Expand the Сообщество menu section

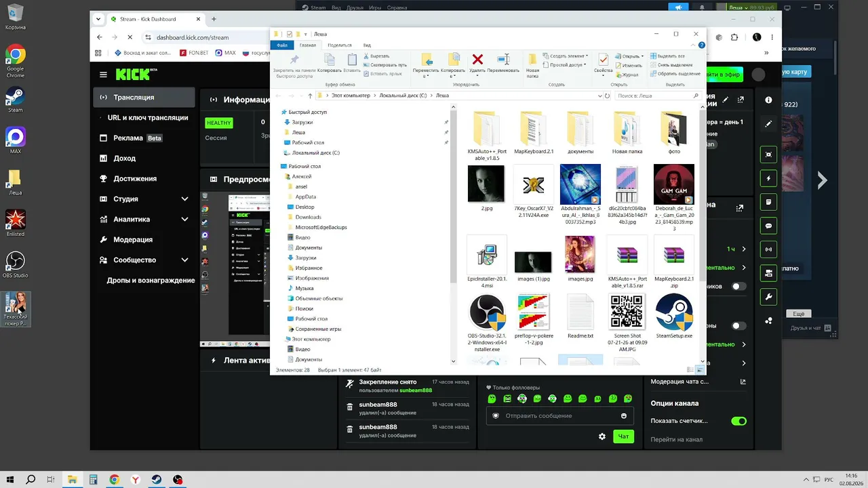point(184,260)
